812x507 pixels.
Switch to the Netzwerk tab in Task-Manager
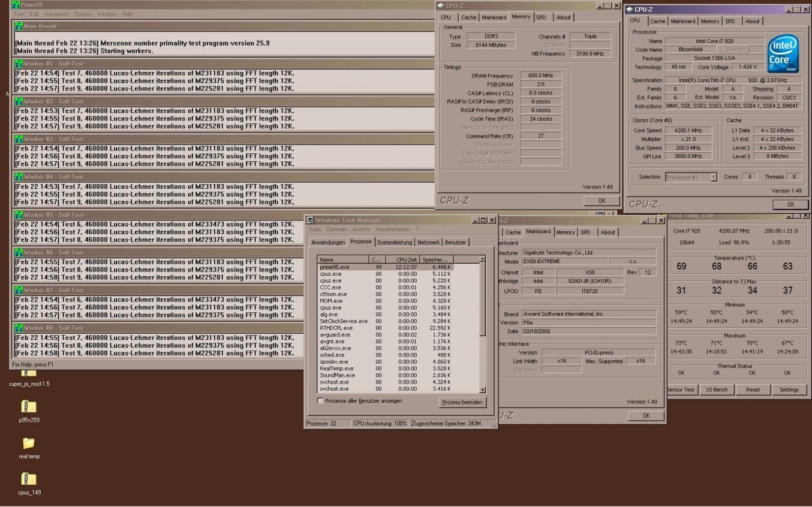(429, 242)
